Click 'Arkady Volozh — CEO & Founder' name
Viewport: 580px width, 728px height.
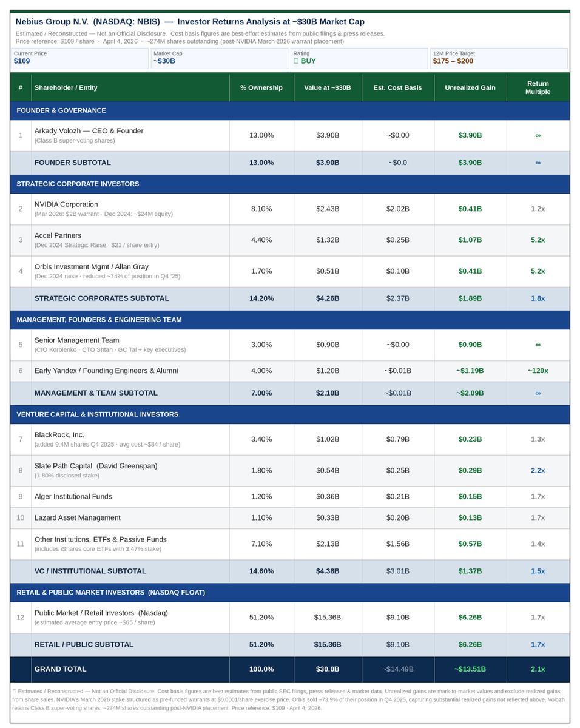89,130
